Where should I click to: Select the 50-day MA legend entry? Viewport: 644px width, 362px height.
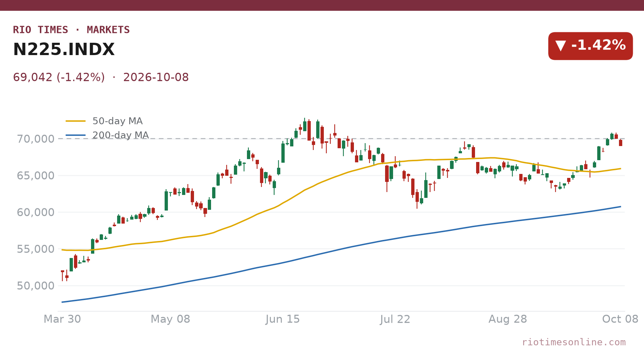pos(104,121)
